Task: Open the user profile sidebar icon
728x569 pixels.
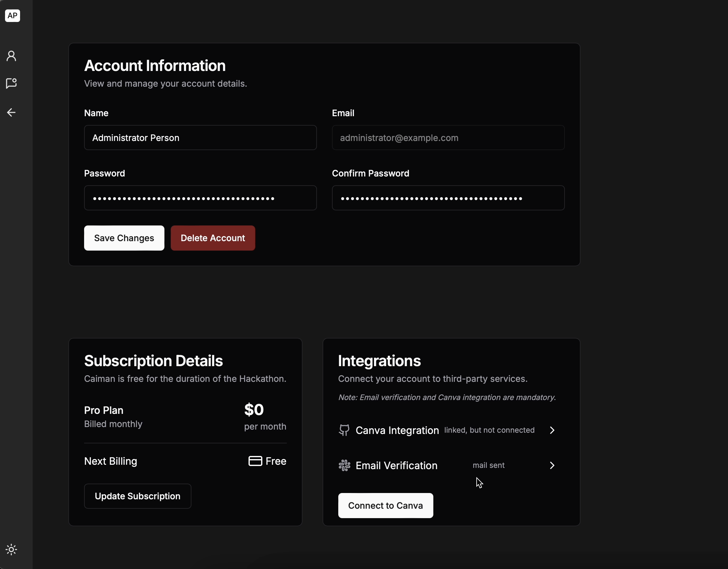Action: 11,56
